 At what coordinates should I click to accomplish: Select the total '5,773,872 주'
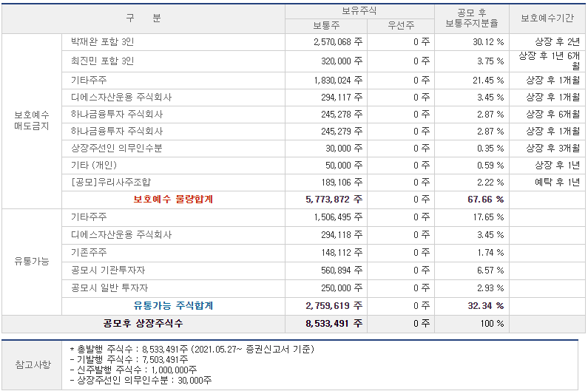point(334,200)
